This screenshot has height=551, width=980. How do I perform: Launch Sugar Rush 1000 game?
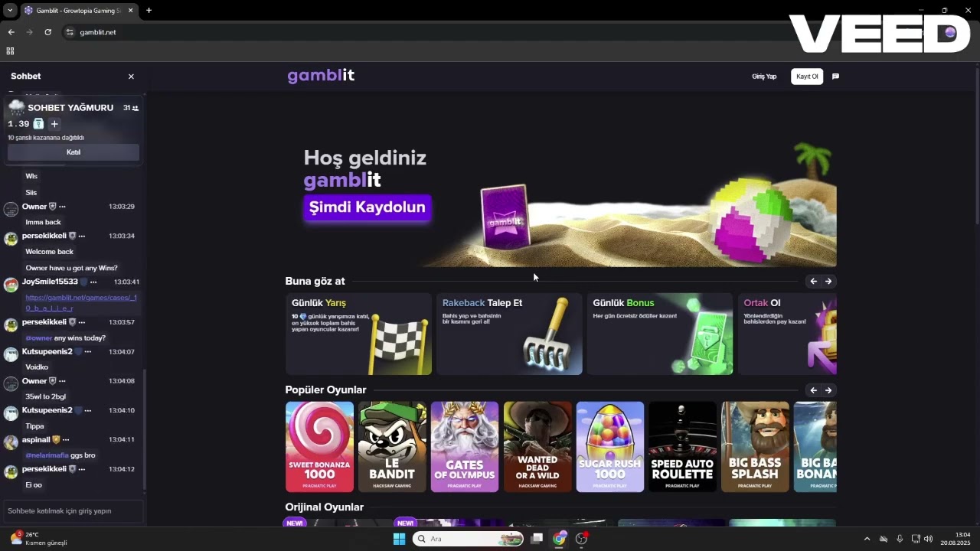(610, 447)
